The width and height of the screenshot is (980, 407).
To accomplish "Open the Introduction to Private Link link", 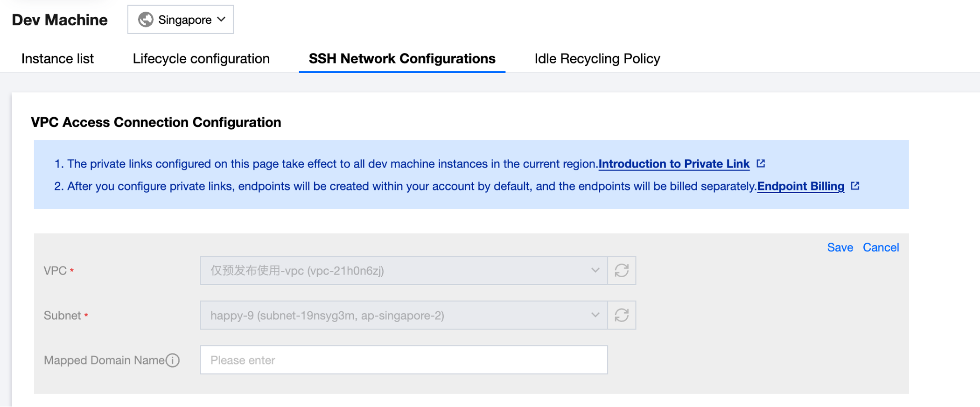I will [x=674, y=164].
